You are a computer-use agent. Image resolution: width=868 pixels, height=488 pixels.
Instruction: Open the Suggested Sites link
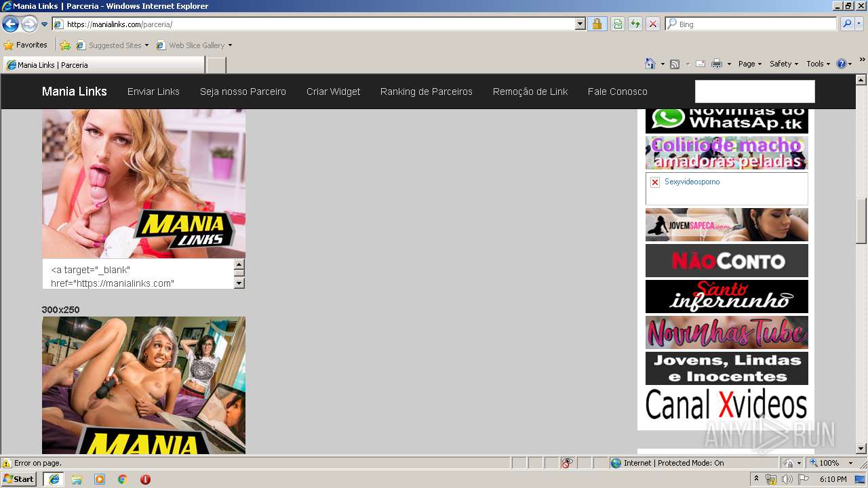[x=112, y=45]
